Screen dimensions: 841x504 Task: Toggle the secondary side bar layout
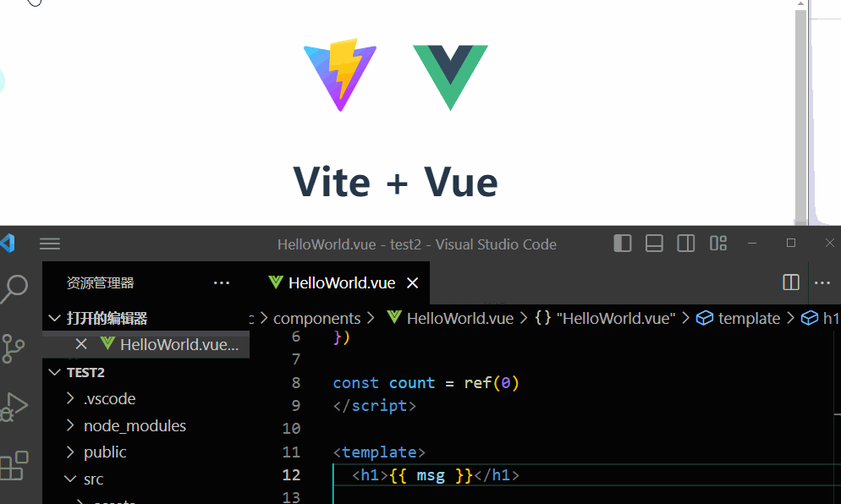(x=685, y=244)
